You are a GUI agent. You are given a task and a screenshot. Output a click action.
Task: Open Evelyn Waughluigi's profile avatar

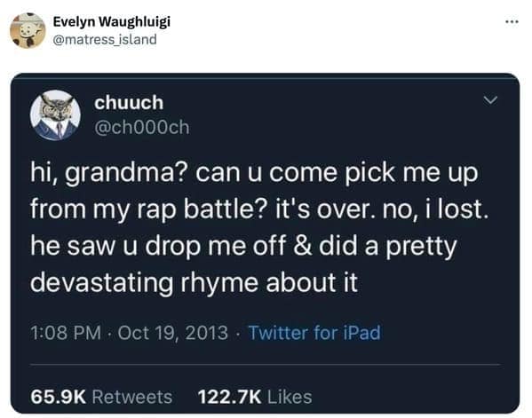28,30
